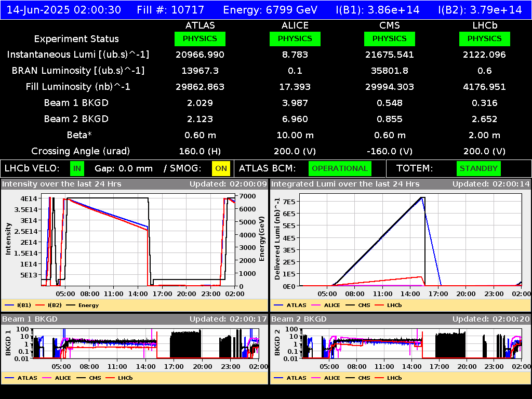Viewport: 532px width, 399px height.
Task: Click Updated: 02:00:09 on Intensity chart
Action: (229, 184)
